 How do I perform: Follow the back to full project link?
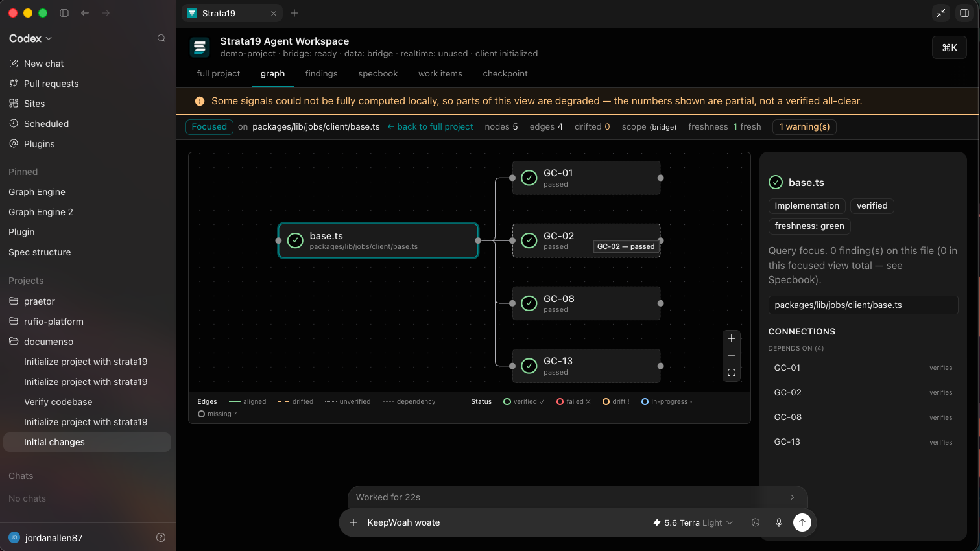(430, 127)
